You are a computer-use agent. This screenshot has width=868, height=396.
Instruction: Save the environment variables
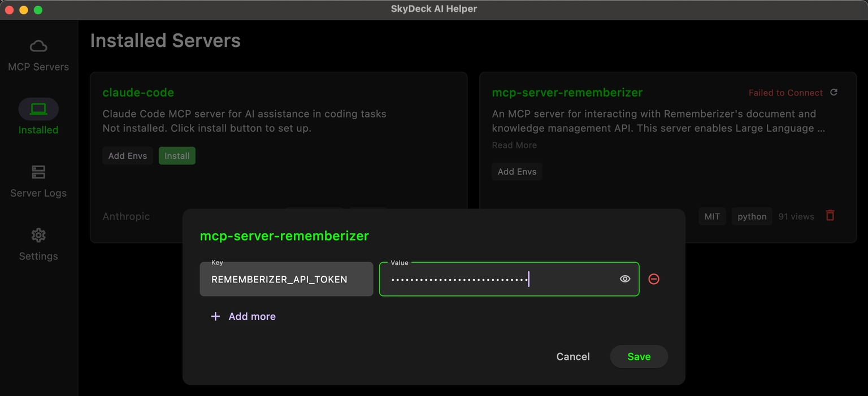639,356
